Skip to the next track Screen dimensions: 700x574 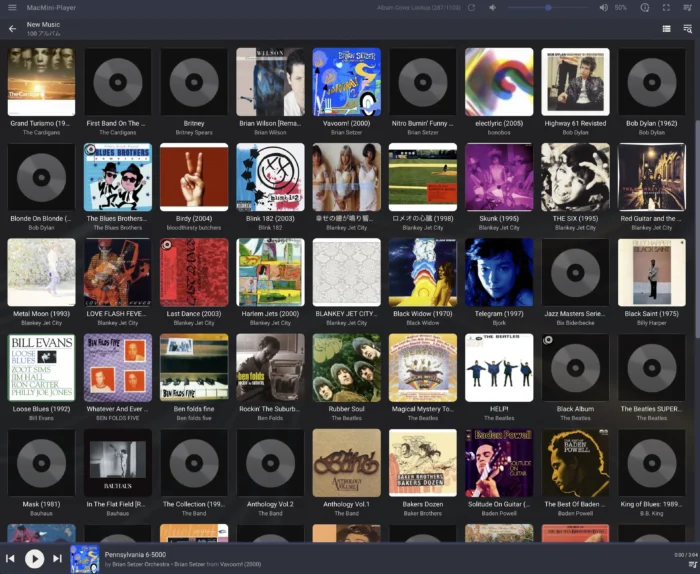tap(57, 558)
